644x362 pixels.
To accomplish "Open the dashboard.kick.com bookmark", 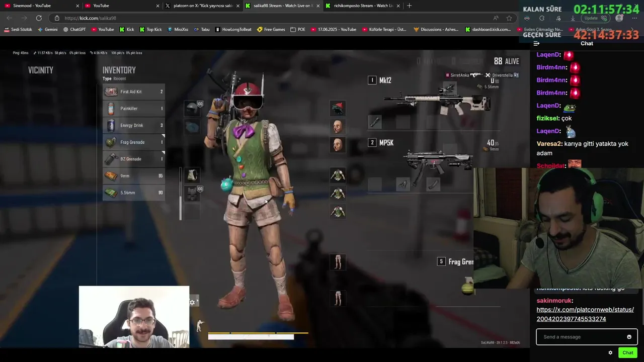I will tap(488, 30).
